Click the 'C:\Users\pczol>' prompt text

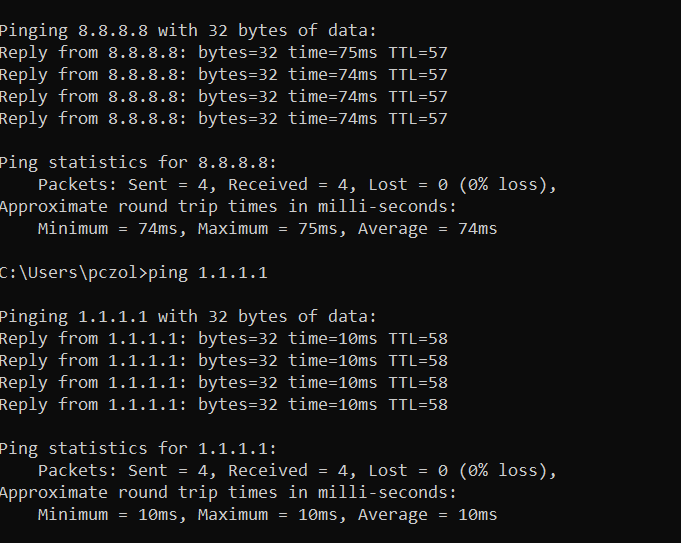(x=74, y=273)
